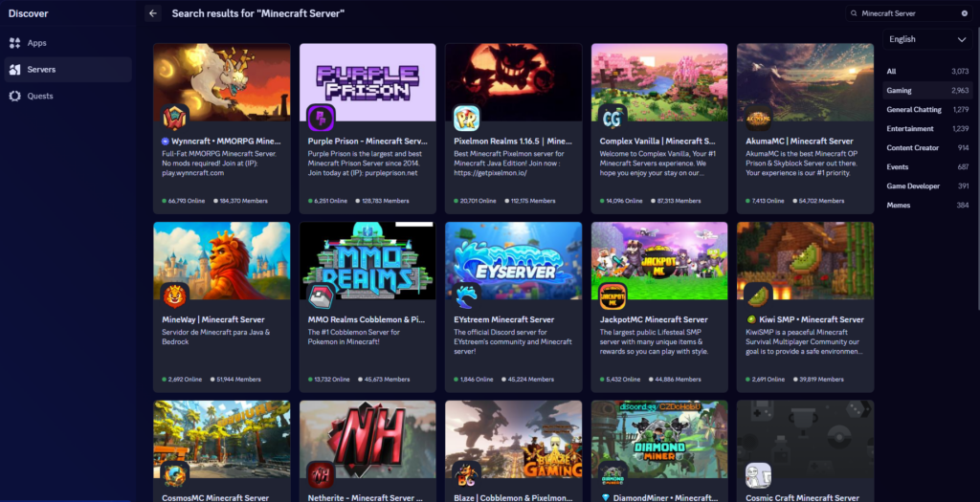Open Pixelmon Realms 1.16.5 title
980x502 pixels.
(x=513, y=142)
